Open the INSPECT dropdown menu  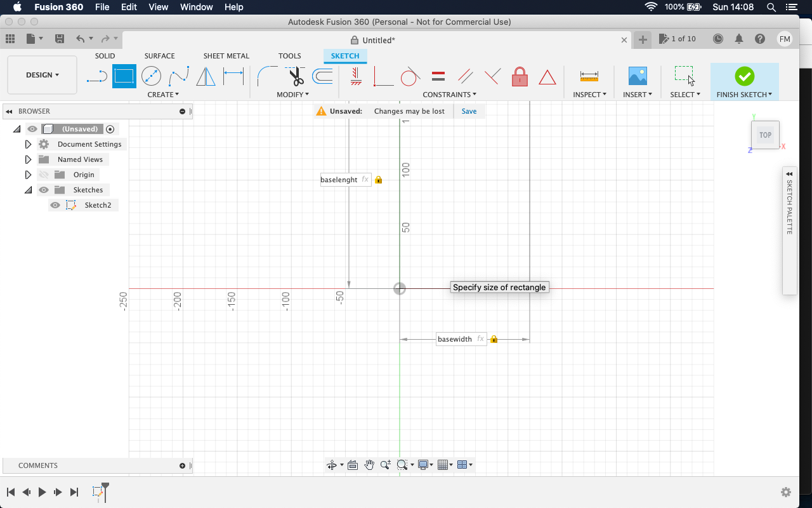(x=590, y=95)
